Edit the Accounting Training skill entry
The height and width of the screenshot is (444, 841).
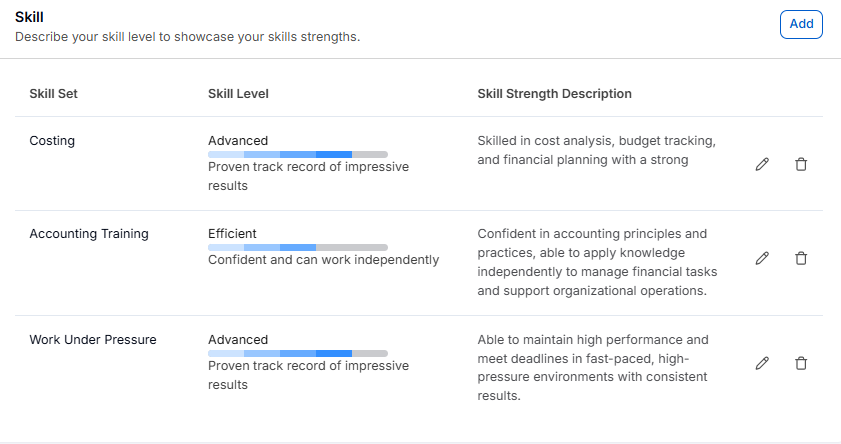(762, 258)
